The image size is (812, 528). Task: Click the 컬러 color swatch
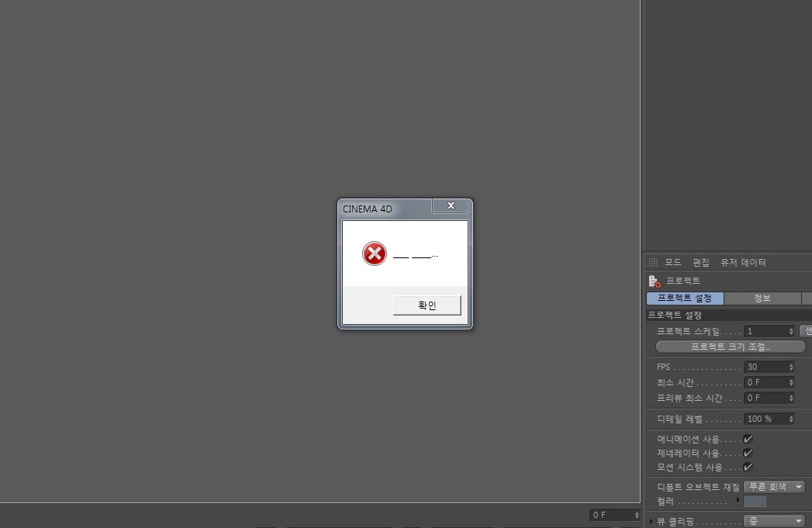(755, 501)
